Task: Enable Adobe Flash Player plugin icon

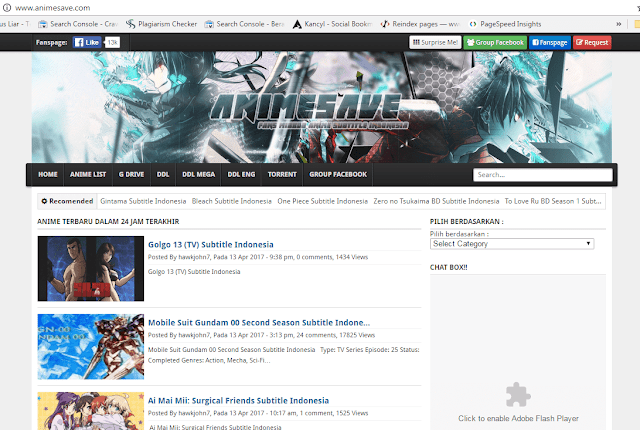Action: (518, 395)
